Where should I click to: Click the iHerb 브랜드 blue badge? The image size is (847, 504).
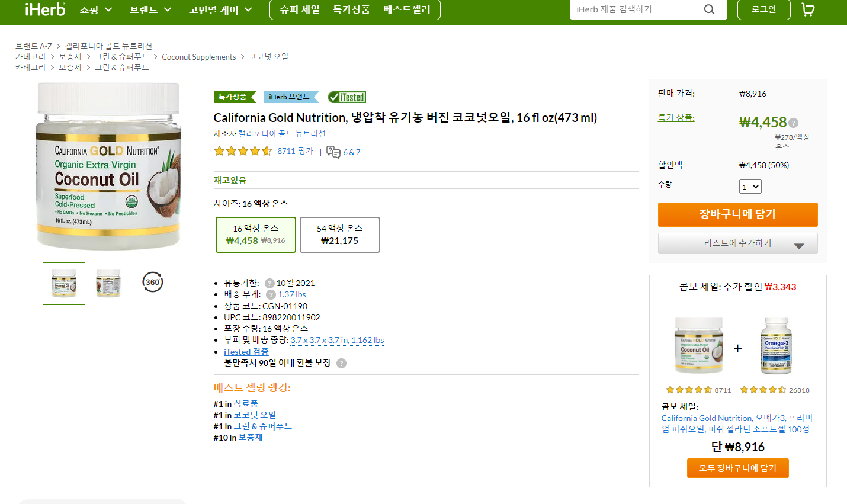291,97
